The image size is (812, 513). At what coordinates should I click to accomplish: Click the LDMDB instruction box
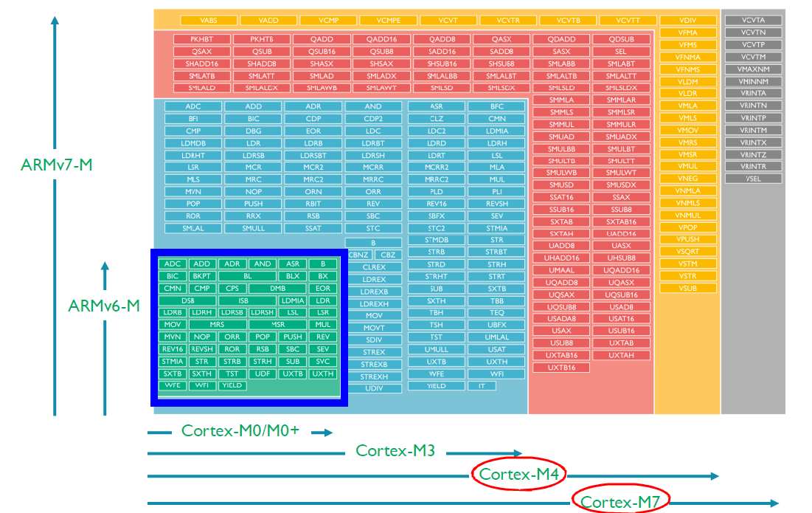(193, 143)
